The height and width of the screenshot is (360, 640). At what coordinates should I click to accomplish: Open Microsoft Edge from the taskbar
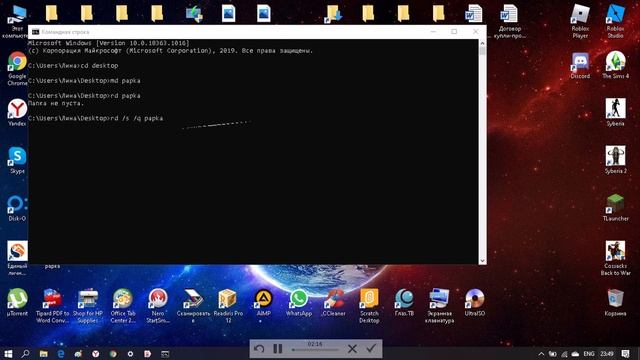pos(61,353)
